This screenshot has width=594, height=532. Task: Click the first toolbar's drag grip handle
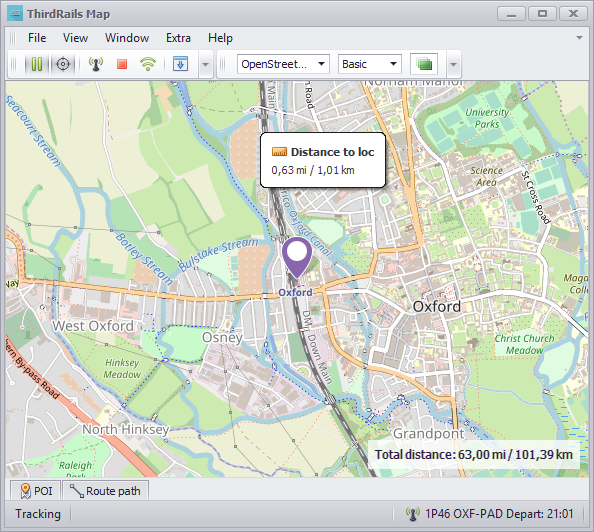click(13, 64)
